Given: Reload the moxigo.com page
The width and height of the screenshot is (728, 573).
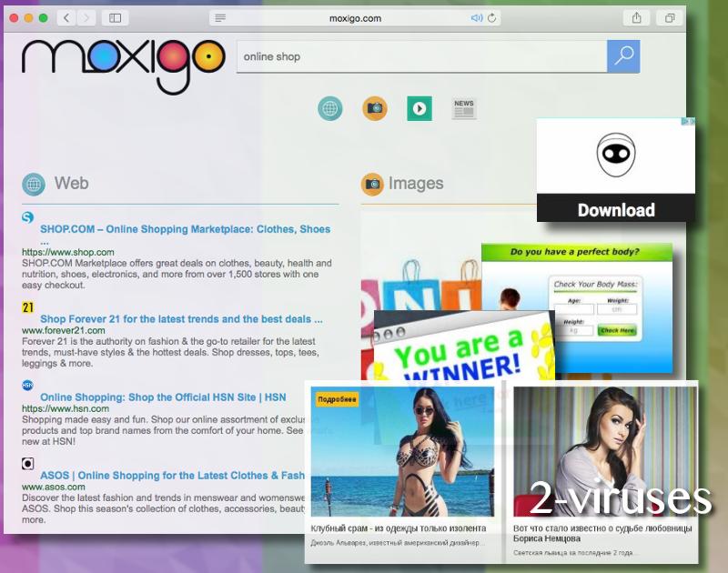Looking at the screenshot, I should coord(492,18).
